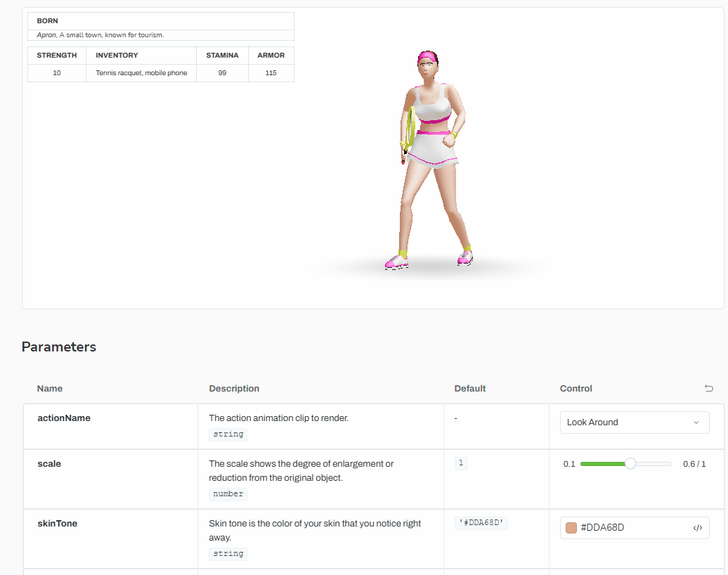The image size is (728, 575).
Task: Click the skinTone color swatch
Action: pyautogui.click(x=571, y=528)
